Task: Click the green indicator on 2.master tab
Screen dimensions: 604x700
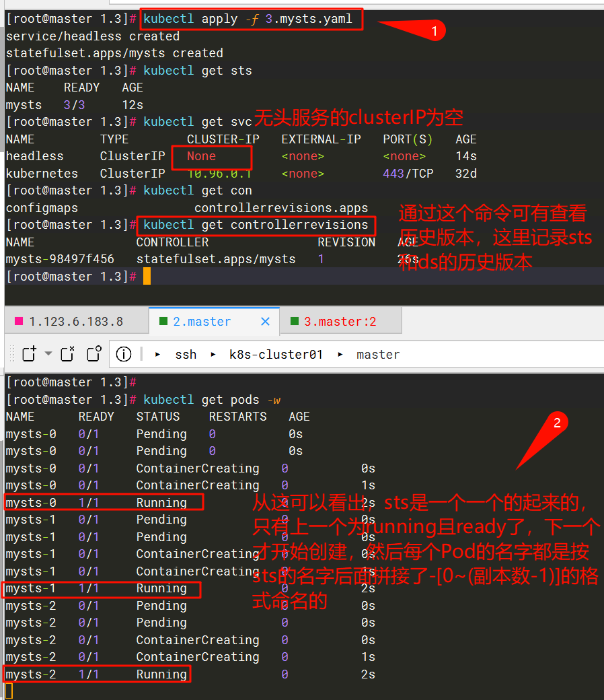Action: click(163, 322)
